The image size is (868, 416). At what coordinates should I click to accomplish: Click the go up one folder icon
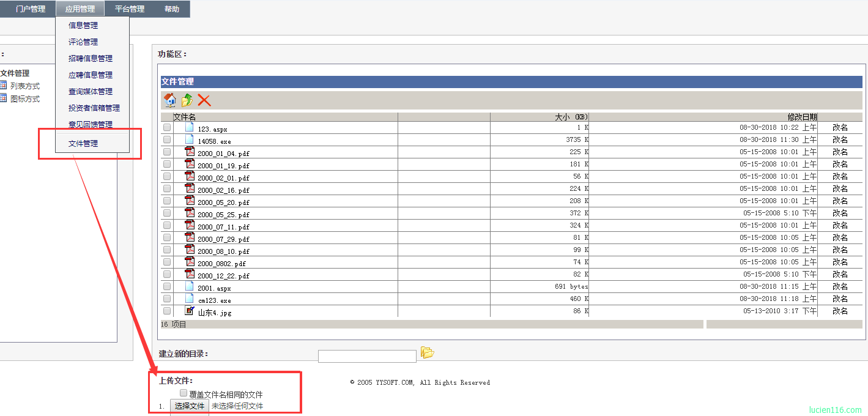click(x=187, y=100)
